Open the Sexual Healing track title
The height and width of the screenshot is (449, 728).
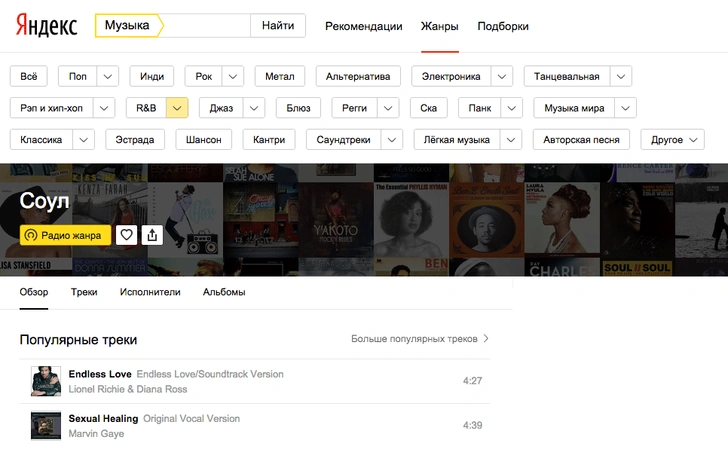pos(103,418)
